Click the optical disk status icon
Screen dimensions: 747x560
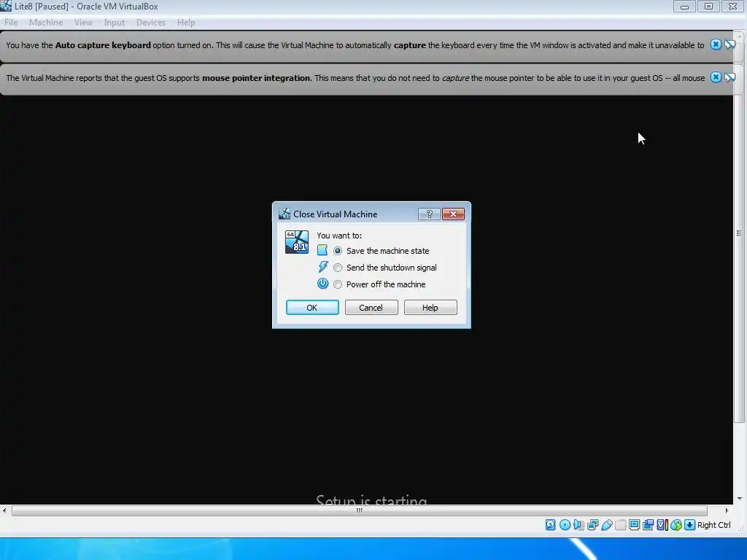pyautogui.click(x=565, y=525)
